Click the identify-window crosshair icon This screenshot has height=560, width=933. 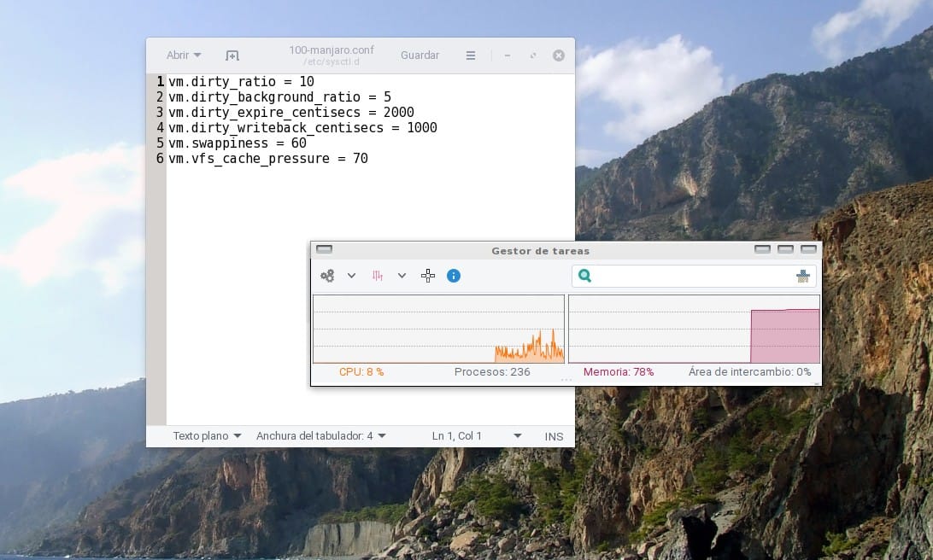[428, 276]
